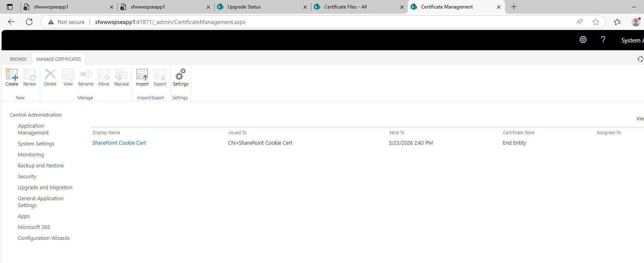Sort by the Certificate Store column header

[519, 133]
